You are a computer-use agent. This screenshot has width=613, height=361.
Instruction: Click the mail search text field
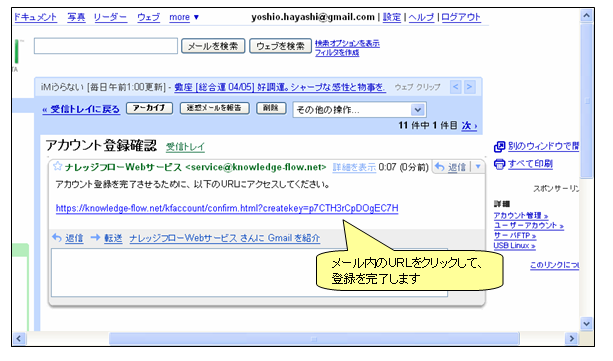(106, 46)
